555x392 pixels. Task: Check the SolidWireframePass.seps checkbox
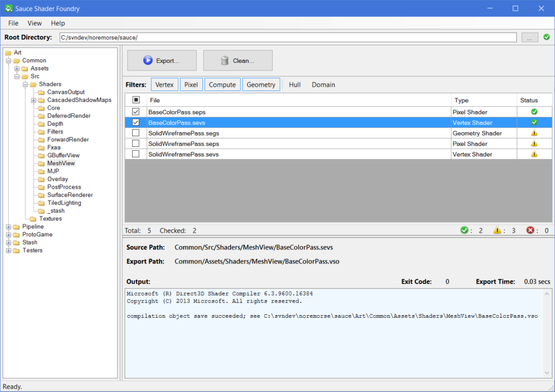135,144
